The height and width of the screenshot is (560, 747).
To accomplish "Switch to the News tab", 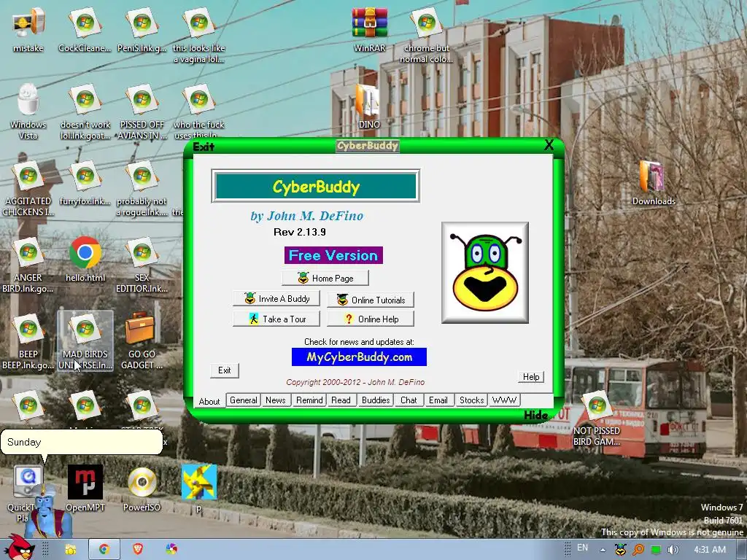I will click(x=275, y=400).
